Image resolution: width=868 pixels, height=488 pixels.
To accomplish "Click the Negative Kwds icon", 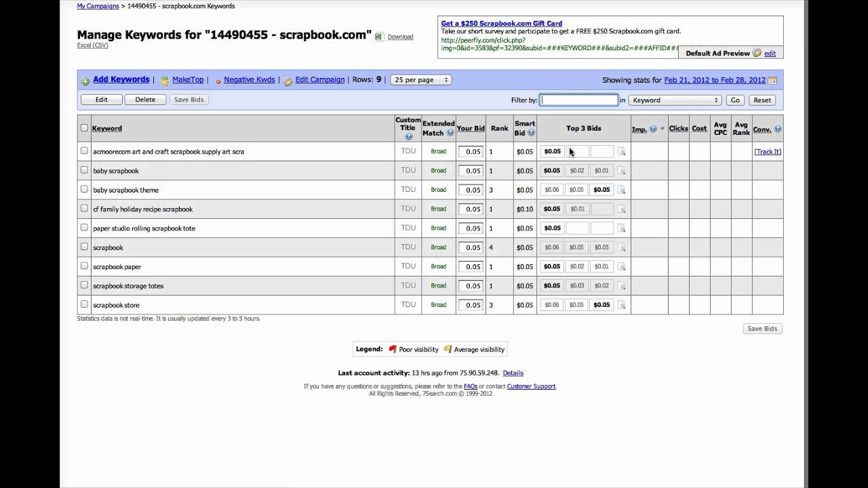I will [x=218, y=81].
